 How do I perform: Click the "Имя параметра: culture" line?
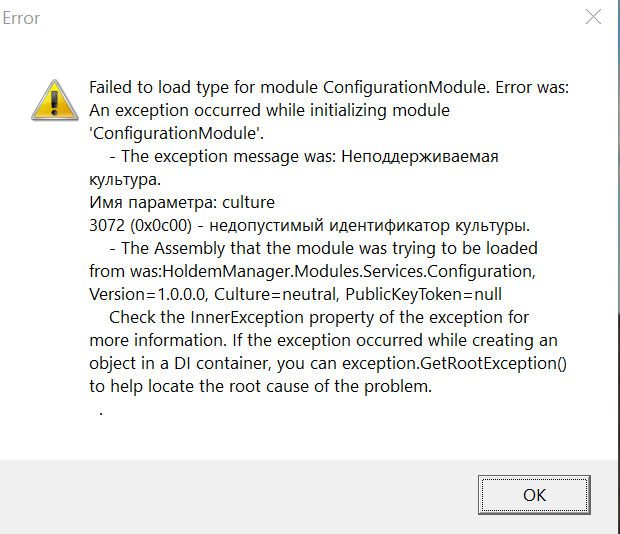[181, 202]
